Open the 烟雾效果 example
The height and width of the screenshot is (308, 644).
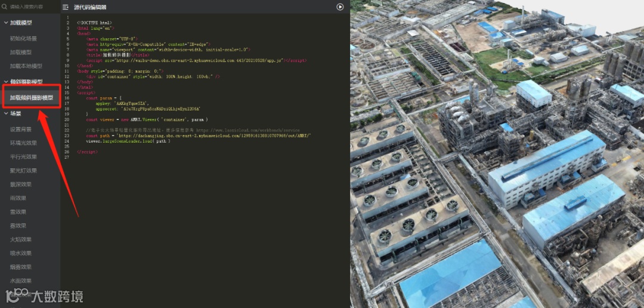[x=21, y=267]
